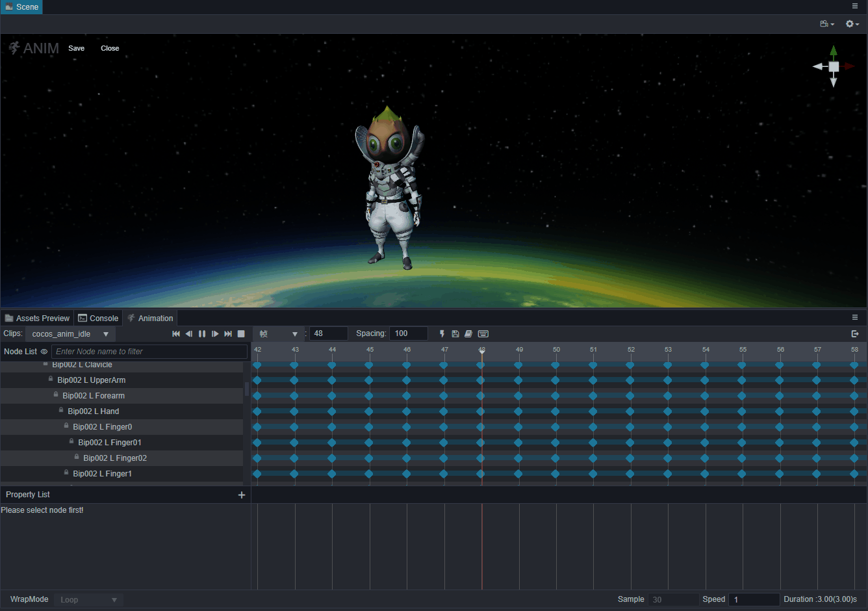Open the frame unit dropdown
Screen dimensions: 868x611
click(x=278, y=334)
